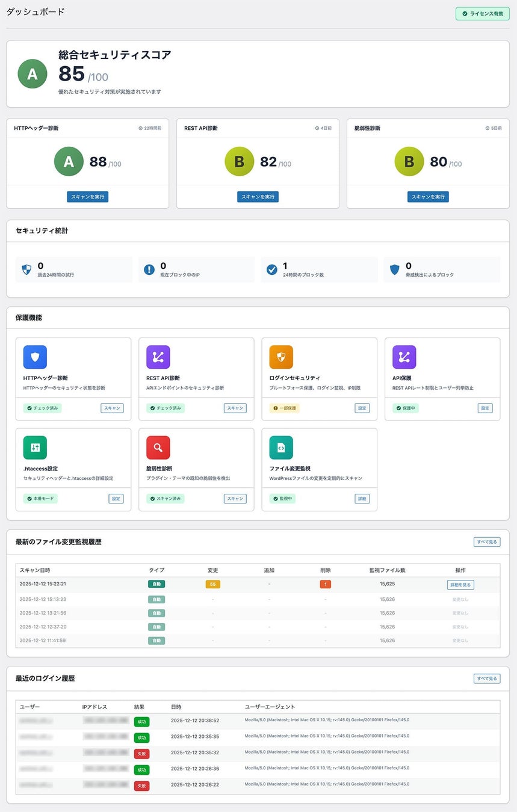
Task: Run scan under REST API診断 score card
Action: [x=258, y=197]
